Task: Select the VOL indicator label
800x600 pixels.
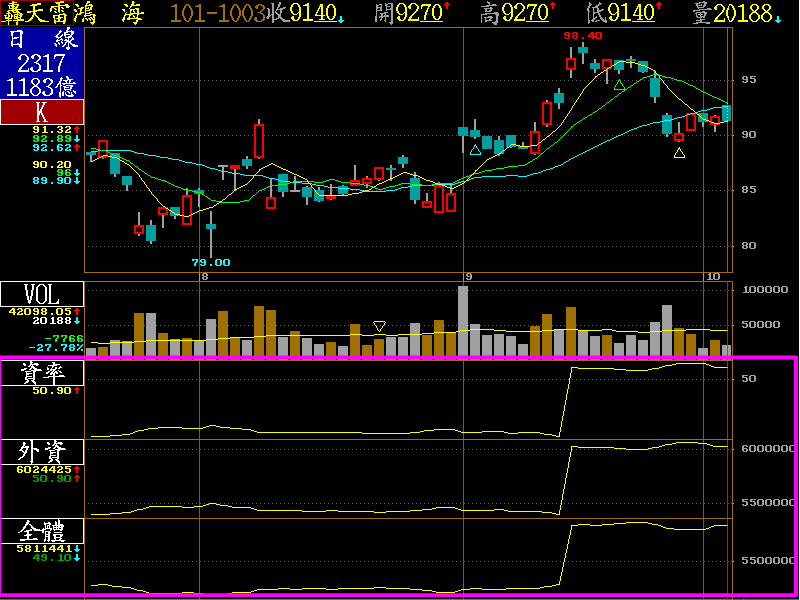Action: [x=42, y=294]
